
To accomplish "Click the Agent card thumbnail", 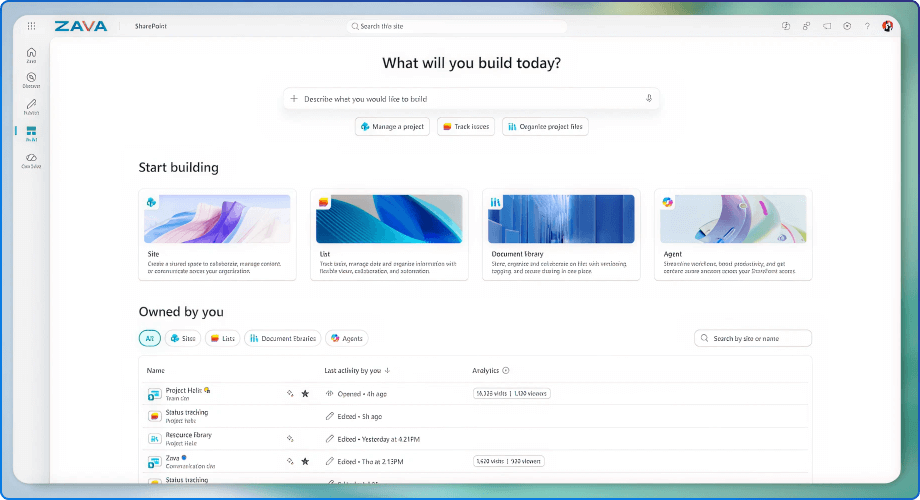I will pyautogui.click(x=733, y=219).
